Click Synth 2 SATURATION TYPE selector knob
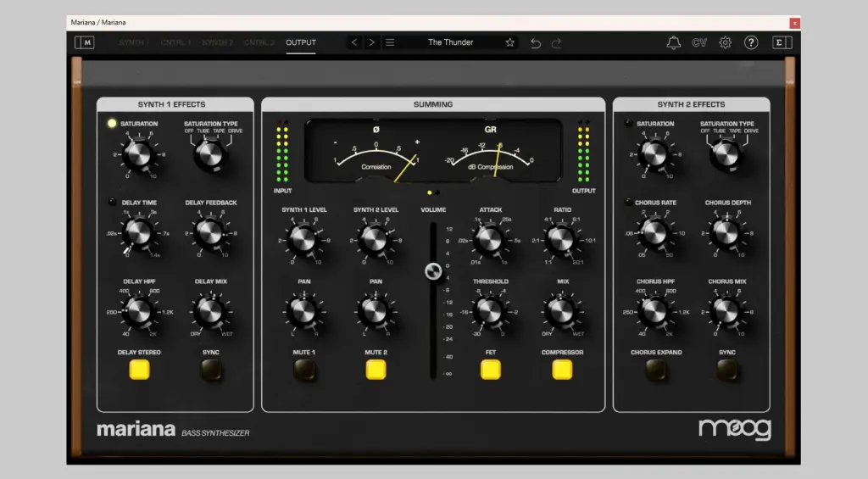The image size is (868, 479). (x=726, y=154)
